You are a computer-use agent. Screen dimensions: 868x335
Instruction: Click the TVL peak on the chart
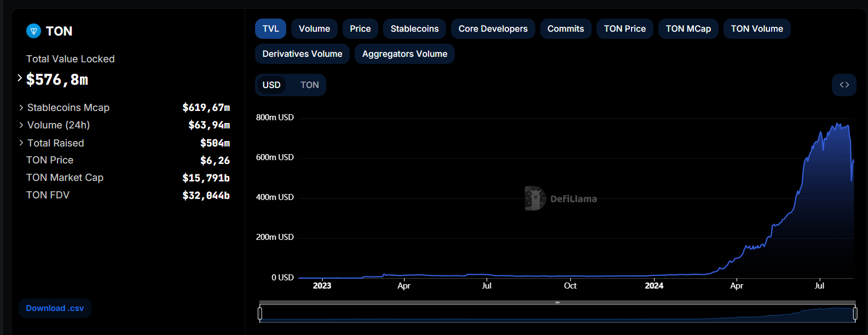point(838,125)
